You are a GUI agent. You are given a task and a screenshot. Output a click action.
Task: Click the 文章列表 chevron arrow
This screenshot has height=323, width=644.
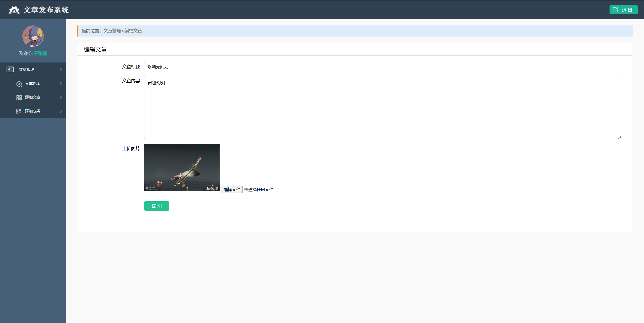pos(61,83)
